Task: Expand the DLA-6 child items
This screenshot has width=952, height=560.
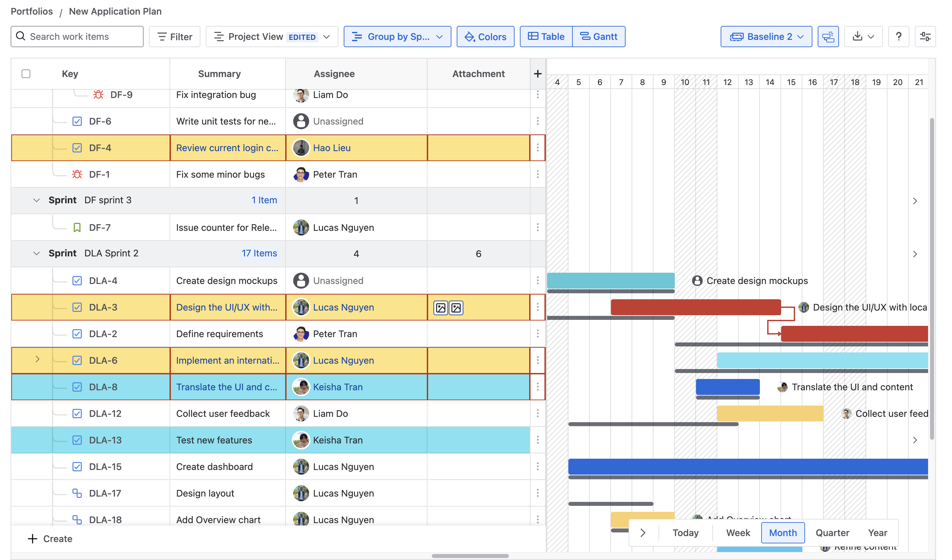Action: pyautogui.click(x=38, y=359)
